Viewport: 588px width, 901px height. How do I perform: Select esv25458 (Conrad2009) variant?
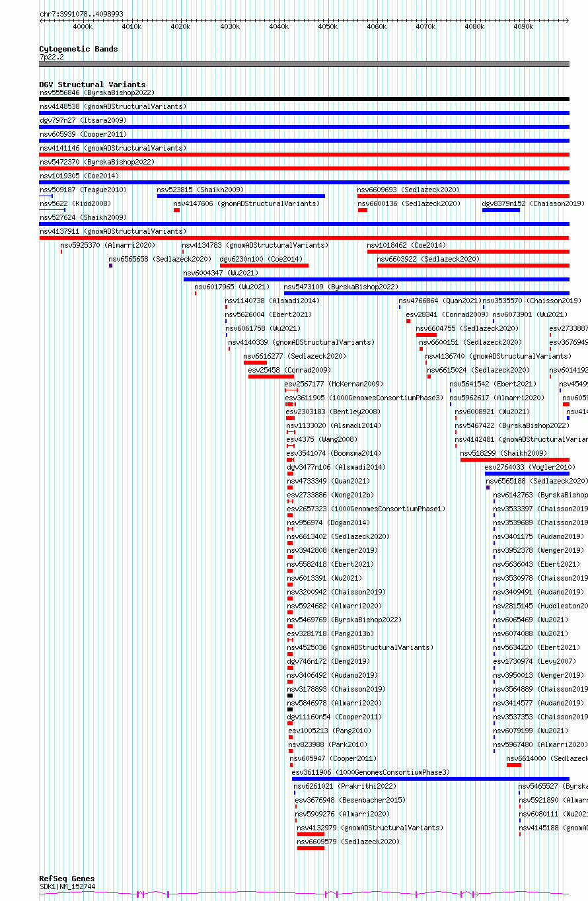pos(290,371)
